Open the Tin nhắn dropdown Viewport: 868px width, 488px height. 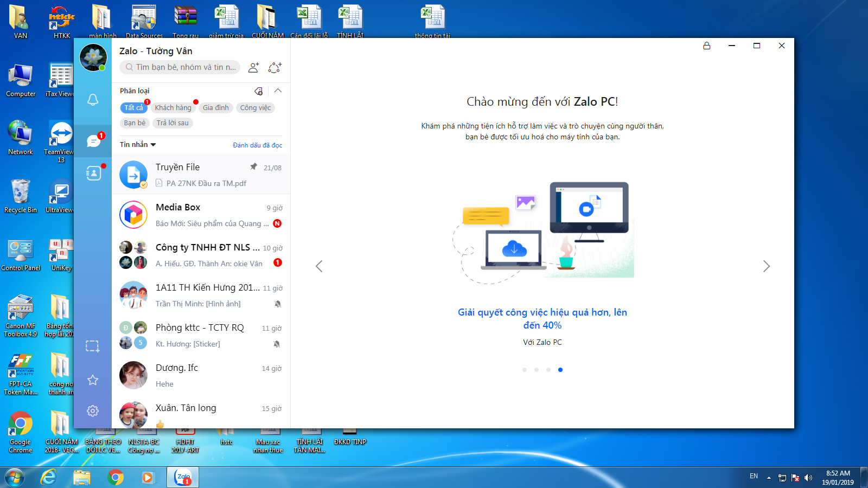click(x=138, y=145)
